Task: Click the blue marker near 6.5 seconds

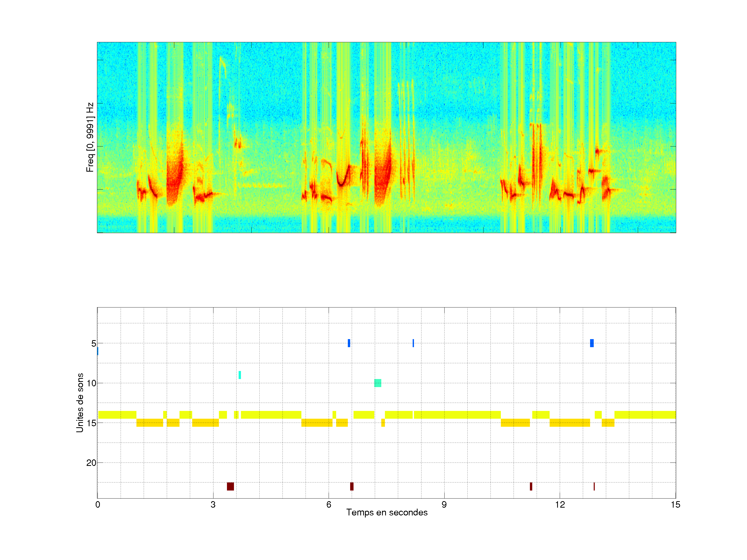Action: click(x=349, y=343)
